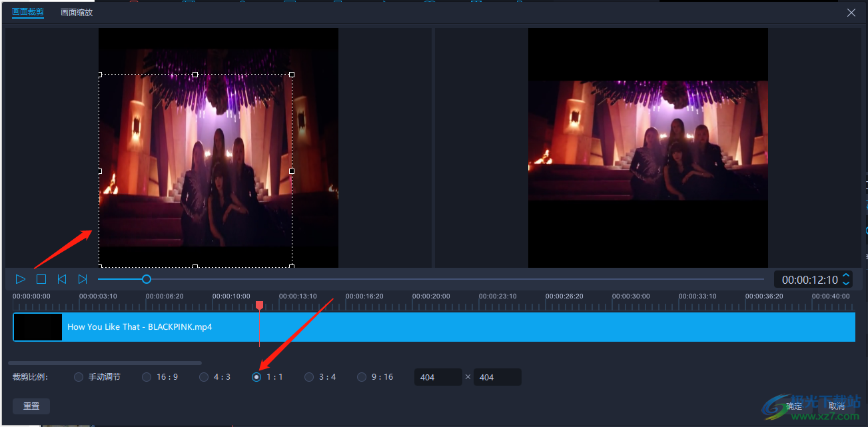Close the crop dialog window
Viewport: 868px width, 427px height.
pos(851,13)
